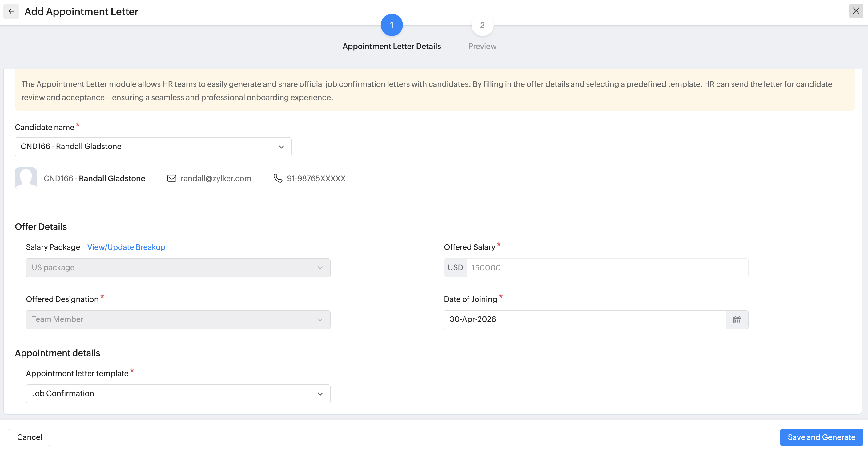Open the Offered Designation Team Member dropdown
This screenshot has height=451, width=868.
(x=178, y=319)
